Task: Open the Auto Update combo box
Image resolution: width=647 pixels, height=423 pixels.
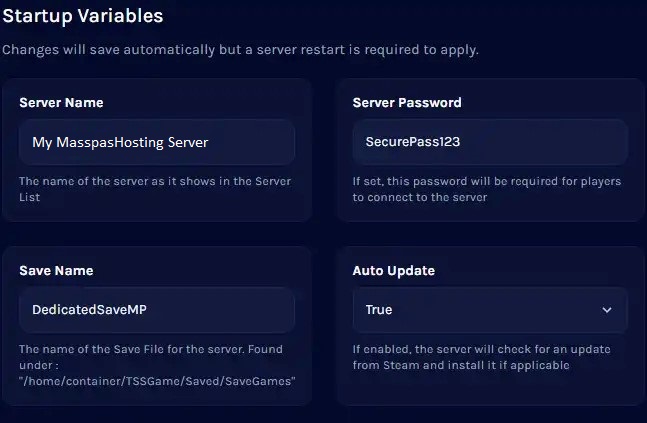Action: [x=490, y=310]
